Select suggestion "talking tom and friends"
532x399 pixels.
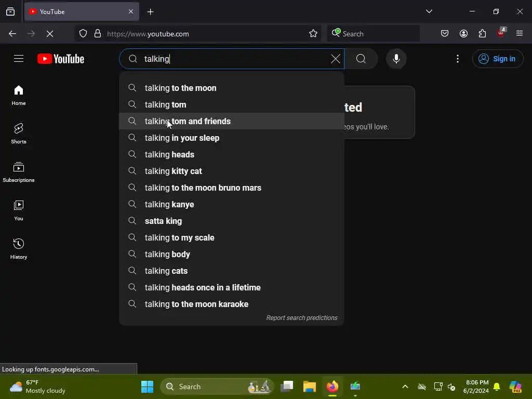(x=232, y=121)
